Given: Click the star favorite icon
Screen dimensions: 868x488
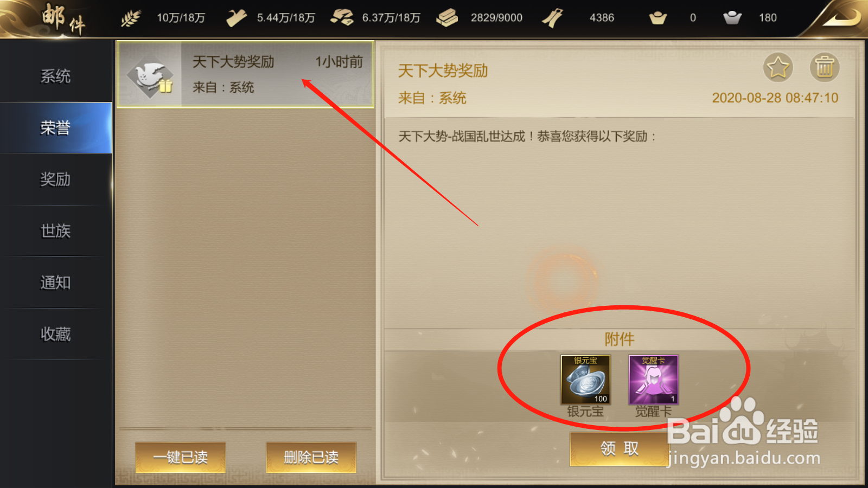Looking at the screenshot, I should (778, 68).
